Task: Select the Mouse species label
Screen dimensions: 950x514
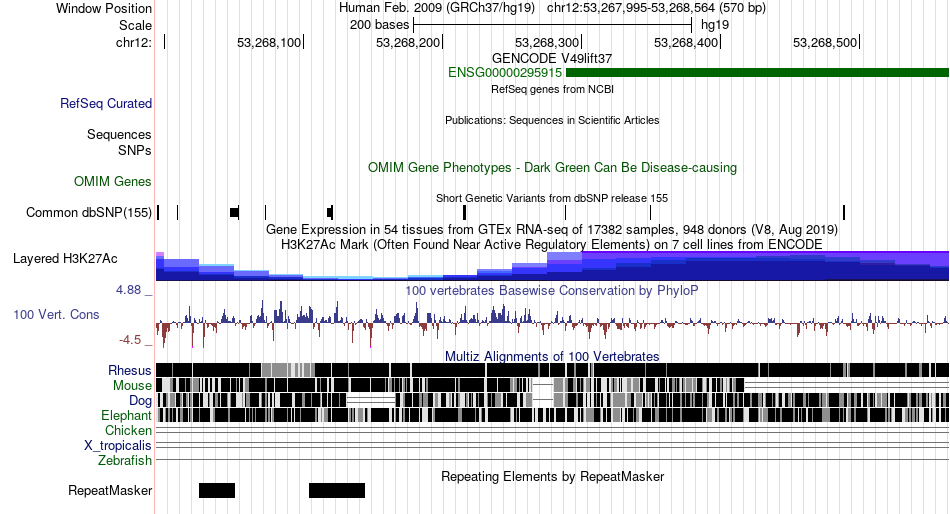Action: [132, 386]
